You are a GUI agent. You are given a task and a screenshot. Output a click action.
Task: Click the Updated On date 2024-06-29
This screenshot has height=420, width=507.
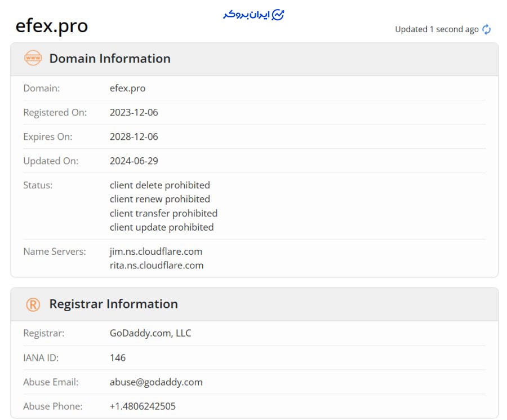click(x=134, y=161)
